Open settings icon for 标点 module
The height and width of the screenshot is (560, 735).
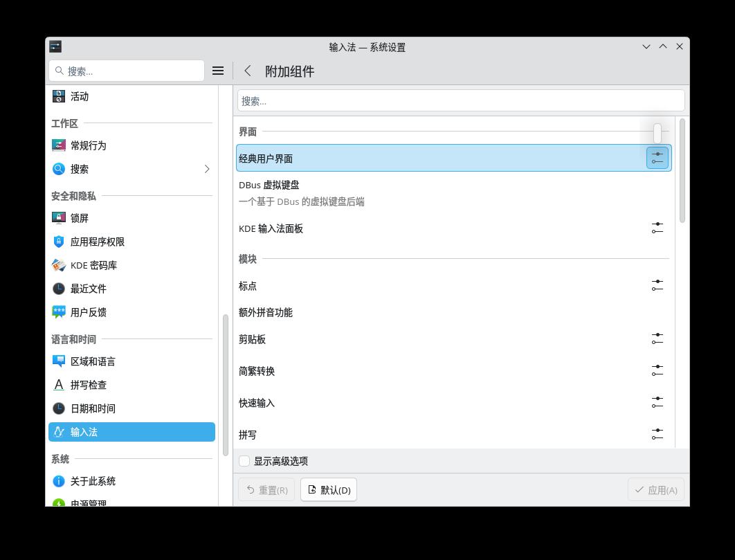657,285
